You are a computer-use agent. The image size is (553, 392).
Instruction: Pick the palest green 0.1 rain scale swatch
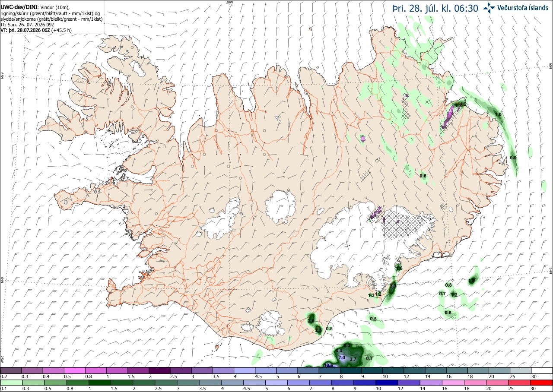11,383
